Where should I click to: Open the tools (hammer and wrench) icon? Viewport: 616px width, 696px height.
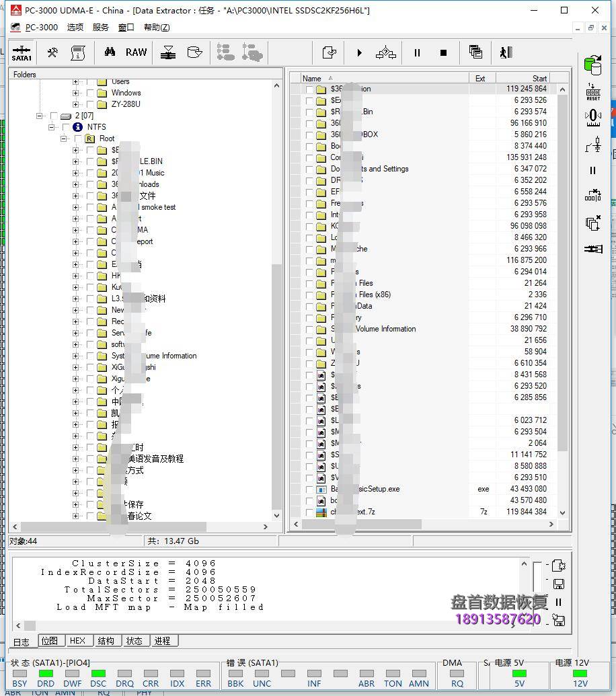coord(52,52)
